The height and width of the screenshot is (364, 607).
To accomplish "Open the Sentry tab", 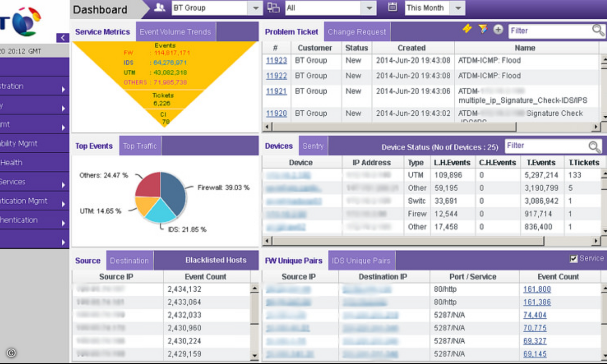I will pyautogui.click(x=313, y=146).
